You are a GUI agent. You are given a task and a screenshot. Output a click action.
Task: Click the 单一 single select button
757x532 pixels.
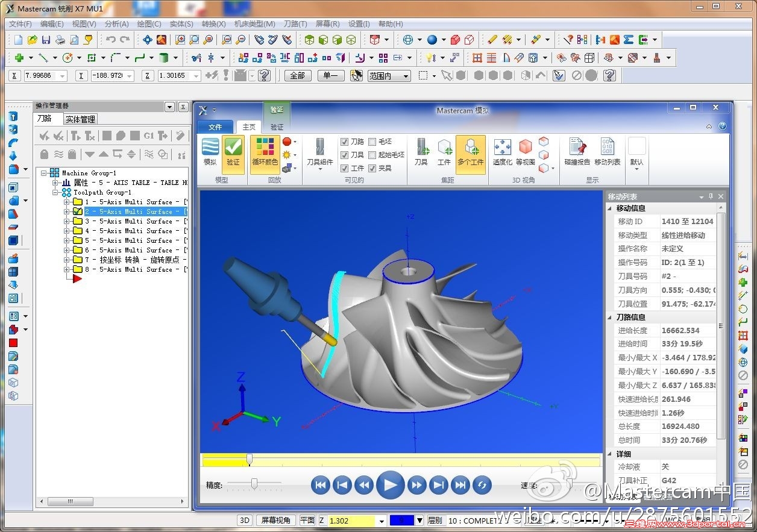coord(330,76)
